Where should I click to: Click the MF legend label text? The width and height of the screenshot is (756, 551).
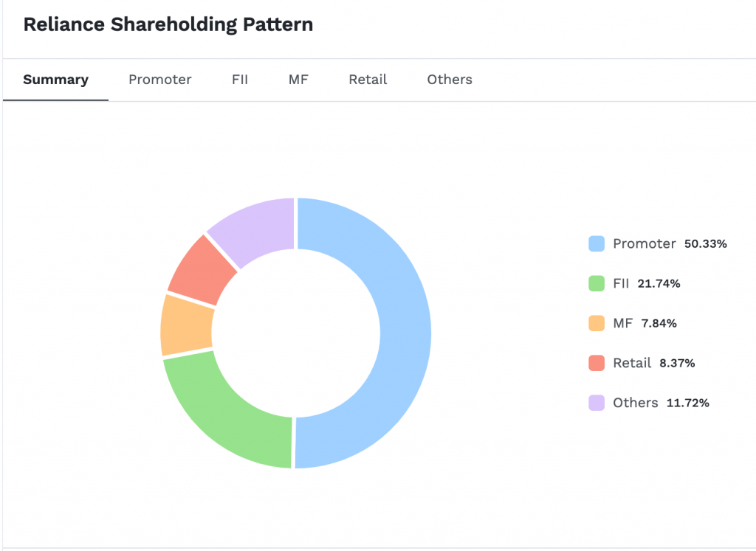point(622,323)
